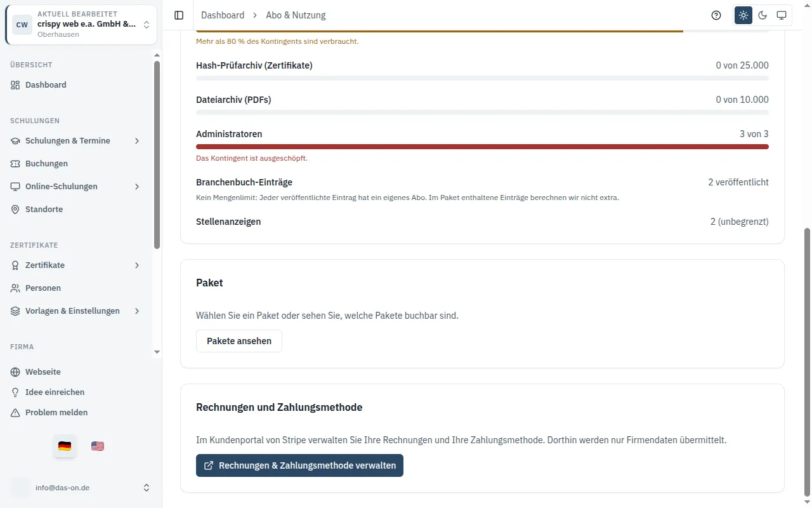Viewport: 812px width, 508px height.
Task: Toggle the sidebar panel icon
Action: (179, 15)
